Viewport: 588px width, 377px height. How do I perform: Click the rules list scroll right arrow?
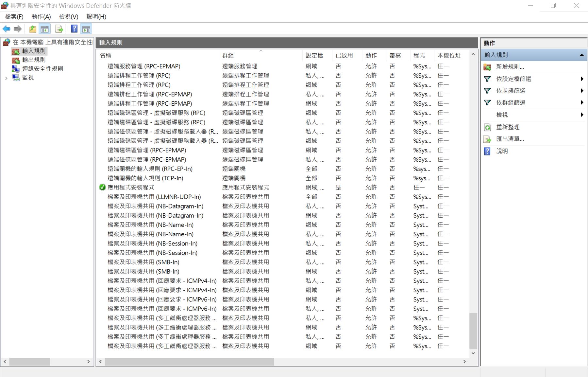pos(464,362)
